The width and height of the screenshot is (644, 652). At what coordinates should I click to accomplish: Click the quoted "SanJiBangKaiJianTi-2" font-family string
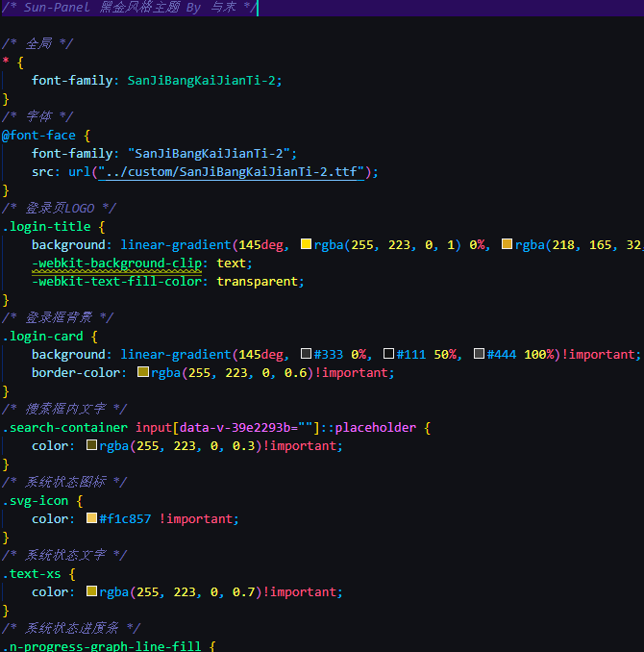210,154
